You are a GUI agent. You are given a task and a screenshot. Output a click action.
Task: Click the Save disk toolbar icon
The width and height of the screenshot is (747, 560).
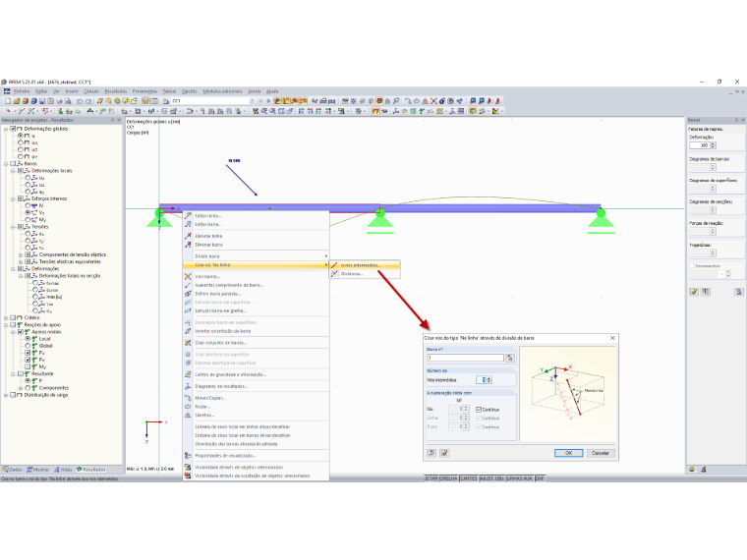42,101
